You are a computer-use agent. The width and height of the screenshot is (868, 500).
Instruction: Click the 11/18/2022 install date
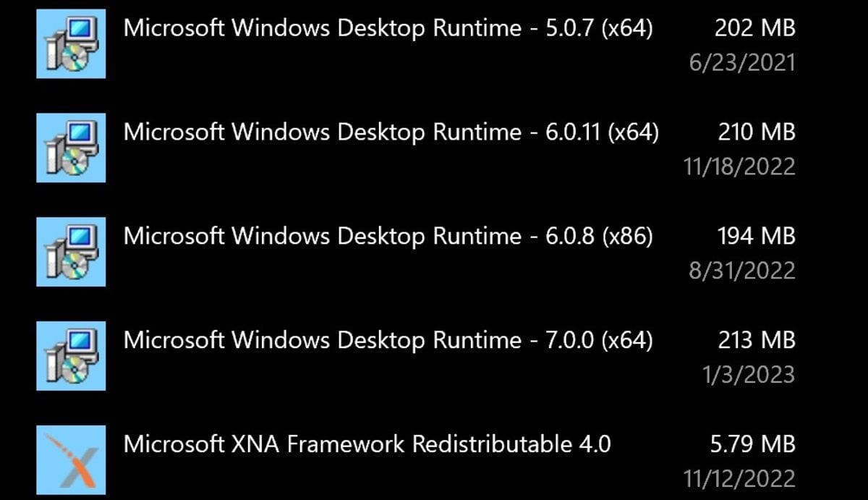(x=739, y=167)
